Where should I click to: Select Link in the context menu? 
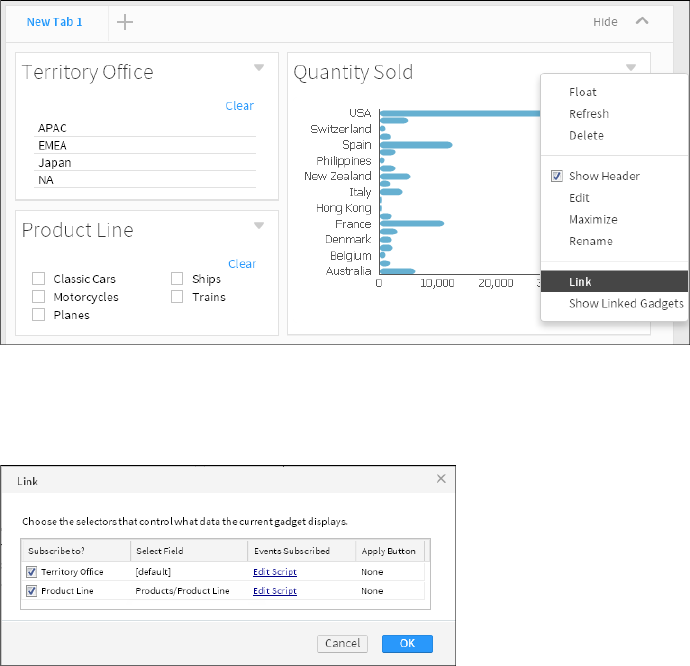pyautogui.click(x=580, y=282)
